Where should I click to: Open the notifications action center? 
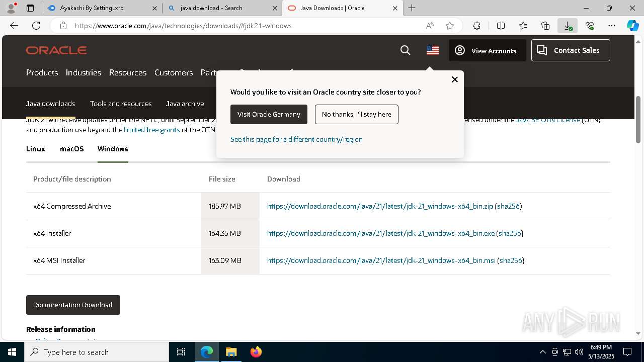coord(627,352)
